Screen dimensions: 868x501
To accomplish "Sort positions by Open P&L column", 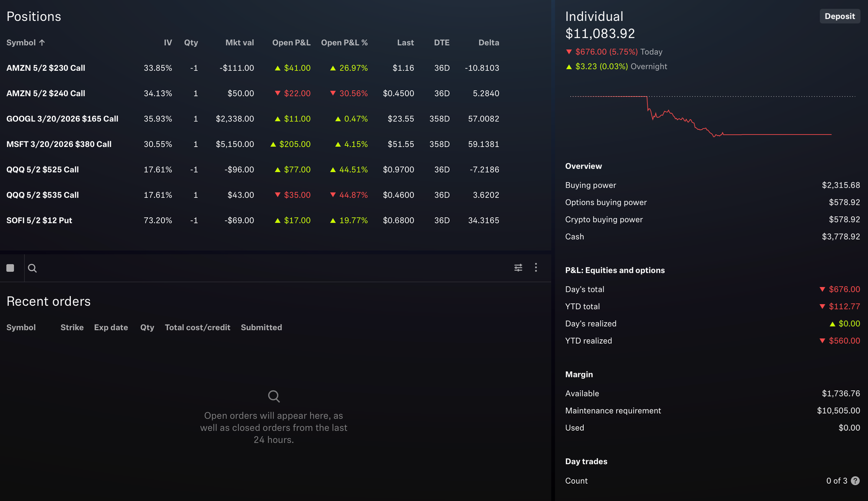I will click(291, 43).
